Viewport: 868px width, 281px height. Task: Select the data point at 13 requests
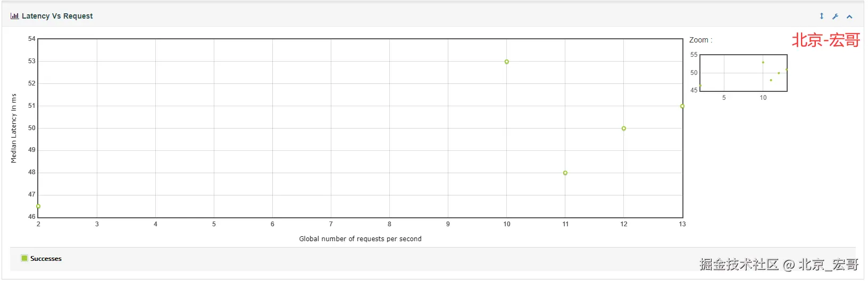[x=682, y=106]
